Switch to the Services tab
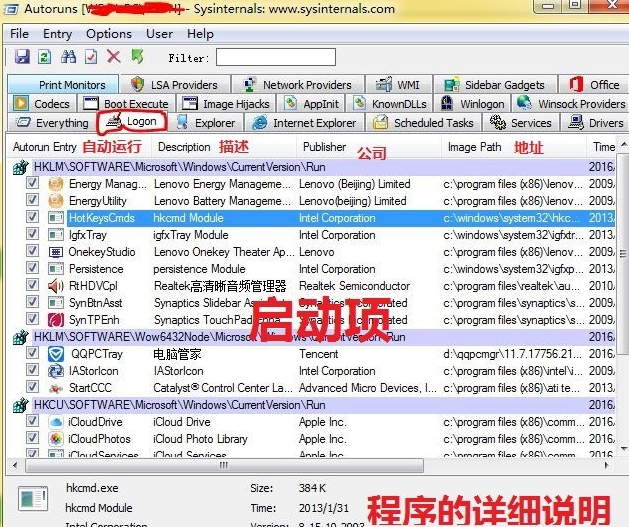Screen dimensions: 629x527 (521, 123)
